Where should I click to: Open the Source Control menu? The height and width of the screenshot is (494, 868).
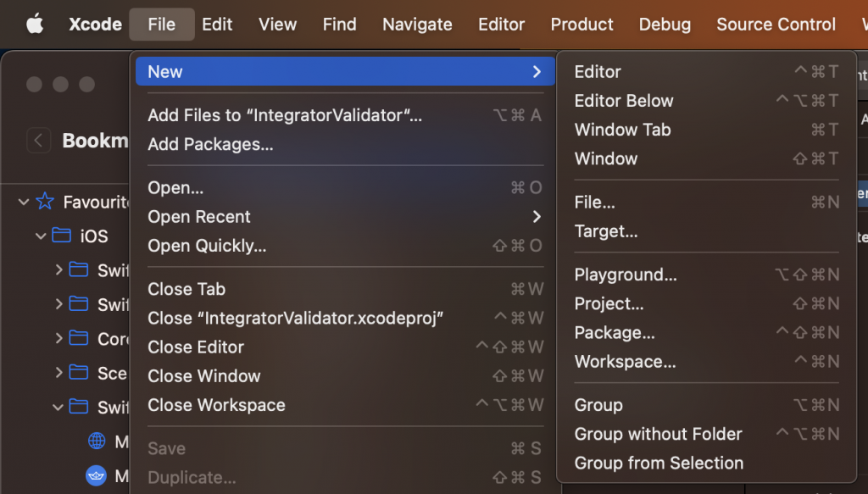776,25
